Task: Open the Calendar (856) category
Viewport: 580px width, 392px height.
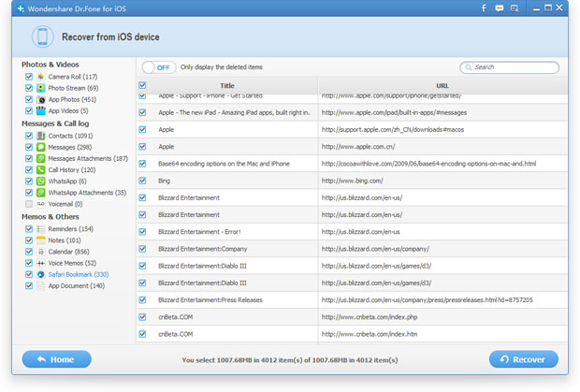Action: pyautogui.click(x=69, y=252)
